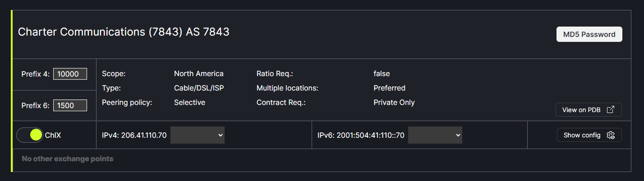Click the Charter Communications (7843) AS 7843 heading
Screen dimensions: 644x181
(124, 32)
